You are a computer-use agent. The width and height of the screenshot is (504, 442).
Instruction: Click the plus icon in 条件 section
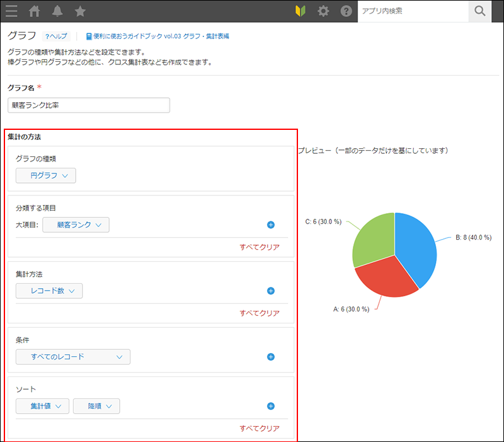(x=271, y=357)
